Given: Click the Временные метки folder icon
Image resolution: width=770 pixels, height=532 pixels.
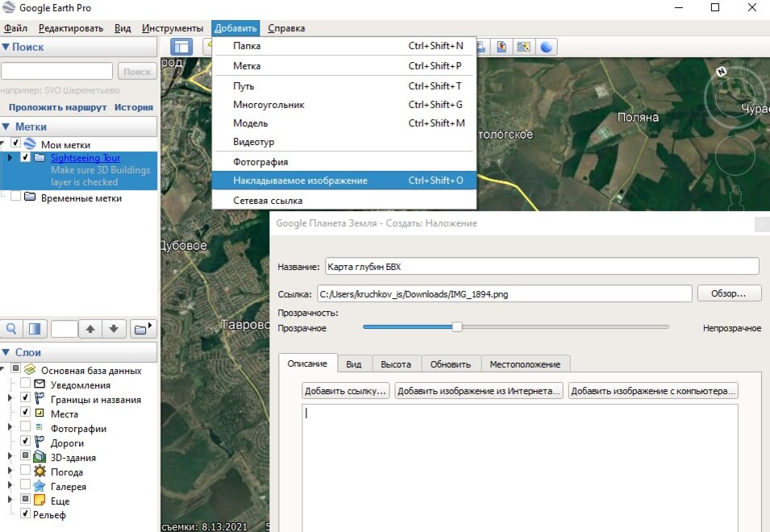Looking at the screenshot, I should 30,197.
